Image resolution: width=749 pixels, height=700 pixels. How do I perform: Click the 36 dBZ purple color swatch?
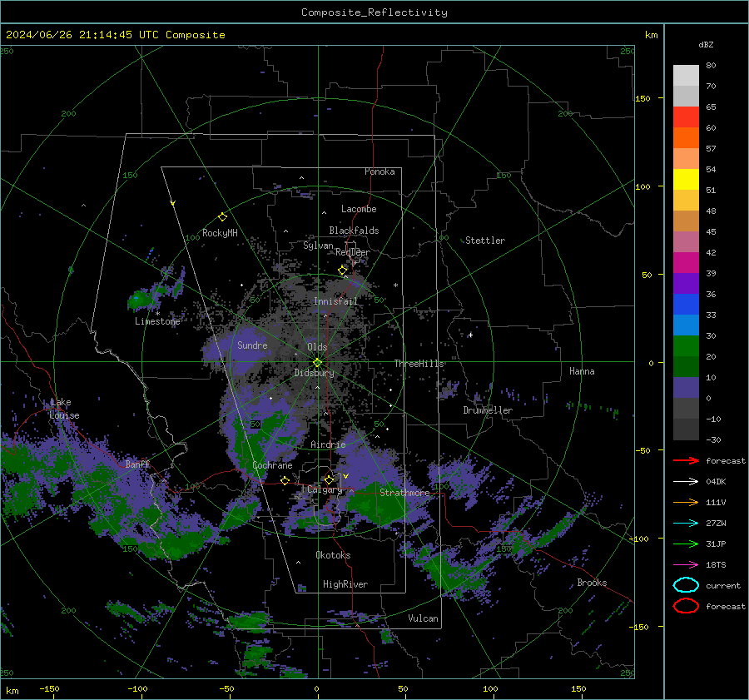(686, 283)
